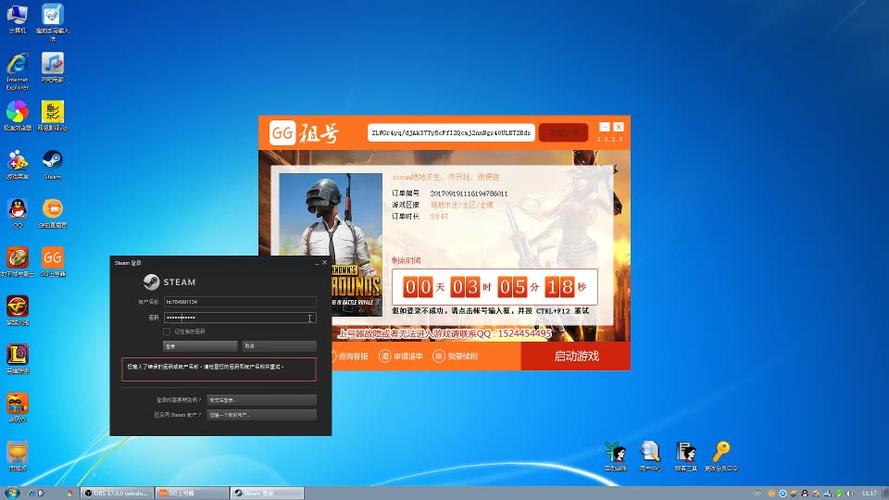Launch the CrossFire CF desktop icon
The height and width of the screenshot is (500, 889).
(x=18, y=310)
